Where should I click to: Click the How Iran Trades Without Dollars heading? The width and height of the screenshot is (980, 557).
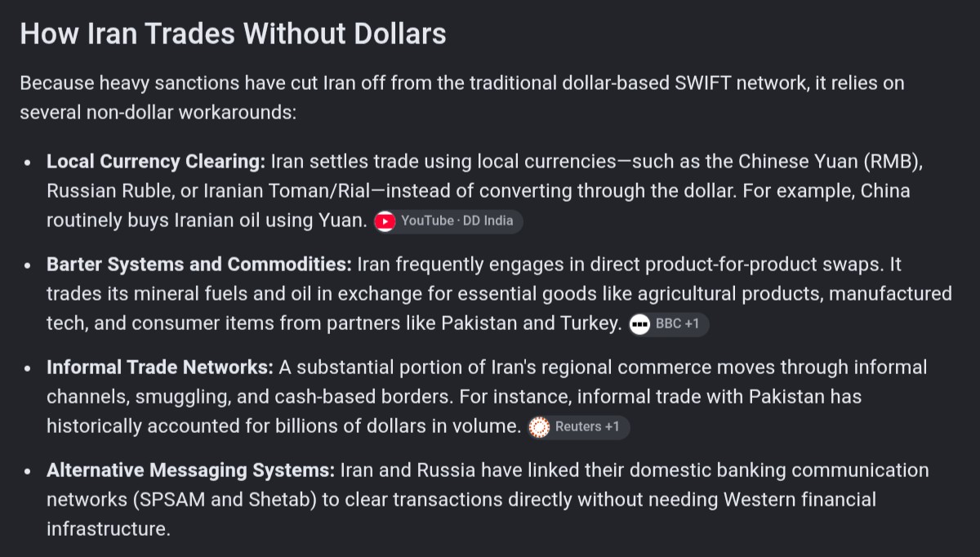[x=233, y=33]
